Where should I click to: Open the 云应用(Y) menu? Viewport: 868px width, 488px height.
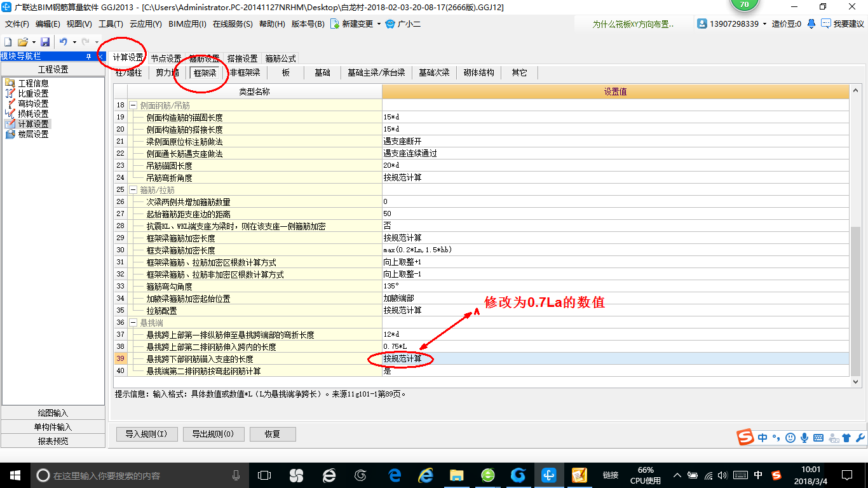146,24
